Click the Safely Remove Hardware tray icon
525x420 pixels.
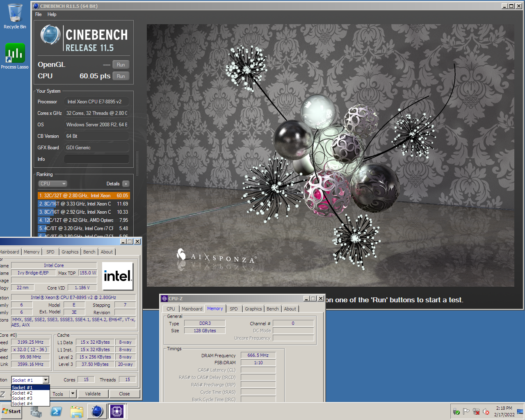(x=456, y=411)
